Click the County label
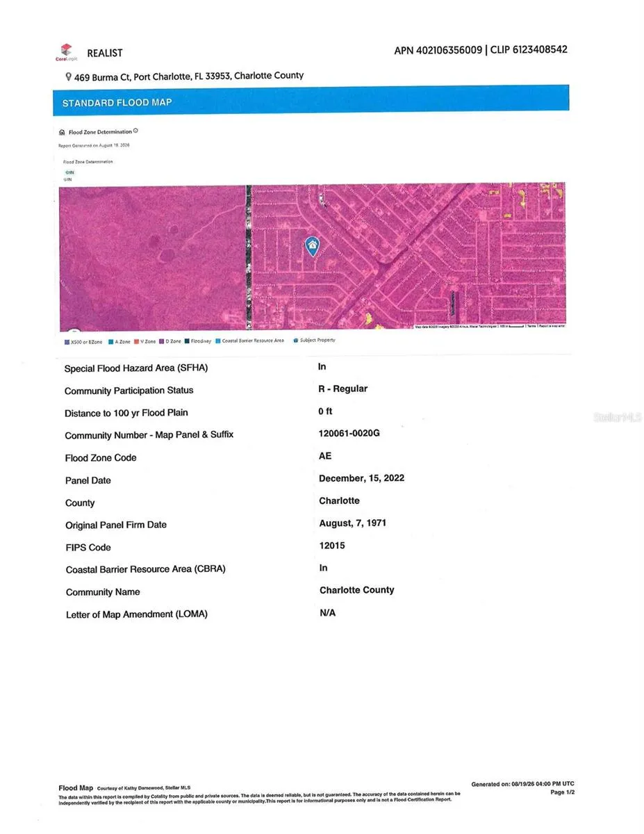 tap(80, 503)
